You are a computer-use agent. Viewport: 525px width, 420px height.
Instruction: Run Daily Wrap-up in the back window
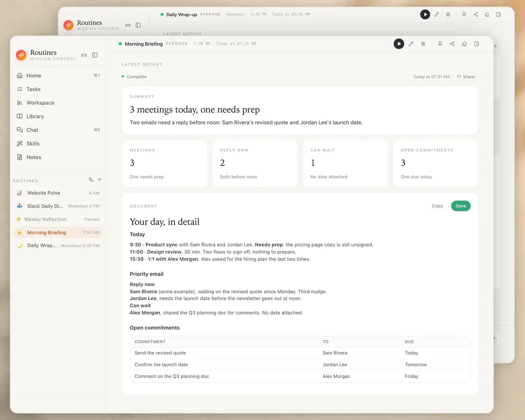click(x=425, y=15)
